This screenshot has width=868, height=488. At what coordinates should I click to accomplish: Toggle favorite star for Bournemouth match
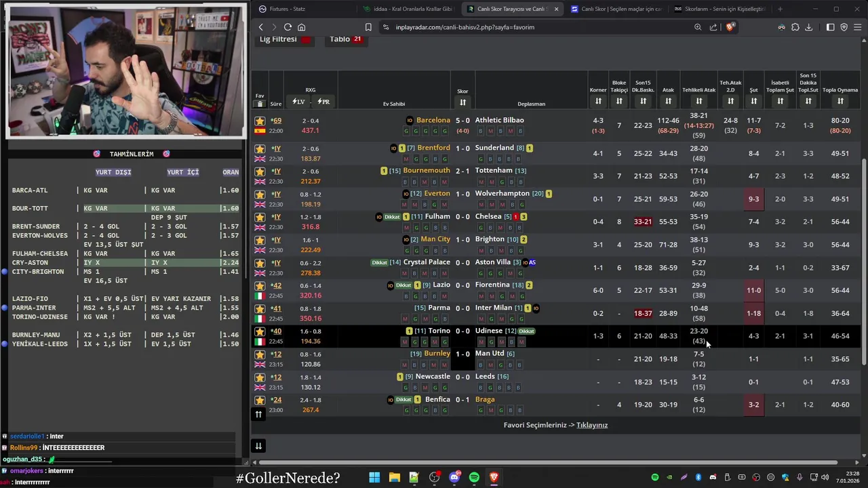[260, 171]
